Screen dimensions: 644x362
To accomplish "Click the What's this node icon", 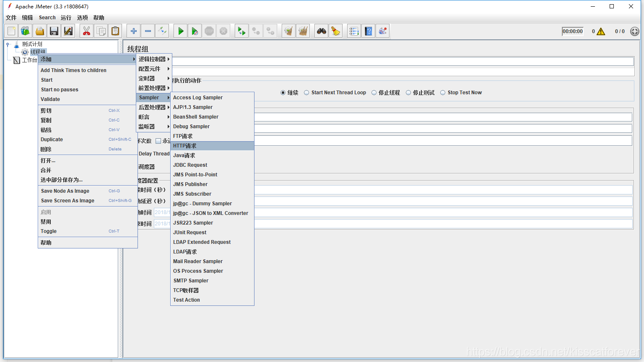I will point(383,31).
